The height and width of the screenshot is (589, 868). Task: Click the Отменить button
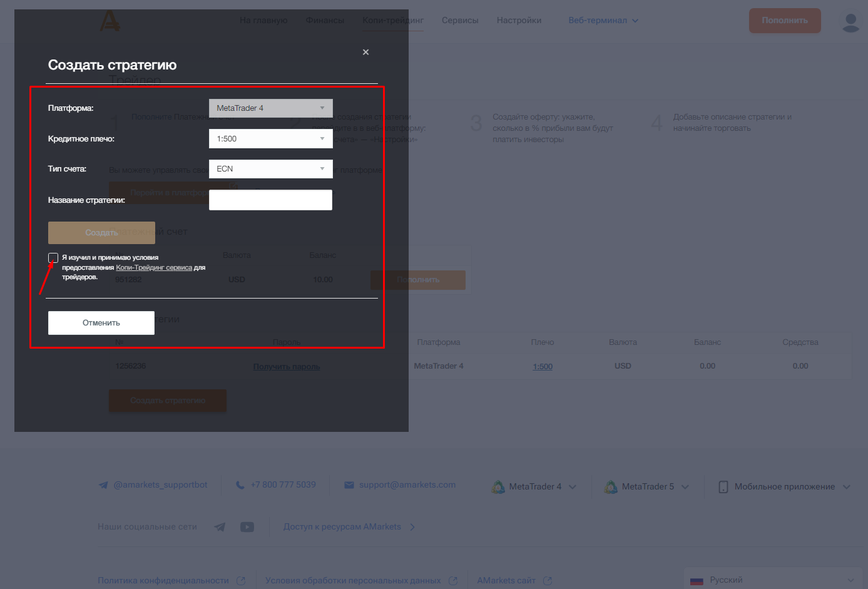pyautogui.click(x=101, y=323)
